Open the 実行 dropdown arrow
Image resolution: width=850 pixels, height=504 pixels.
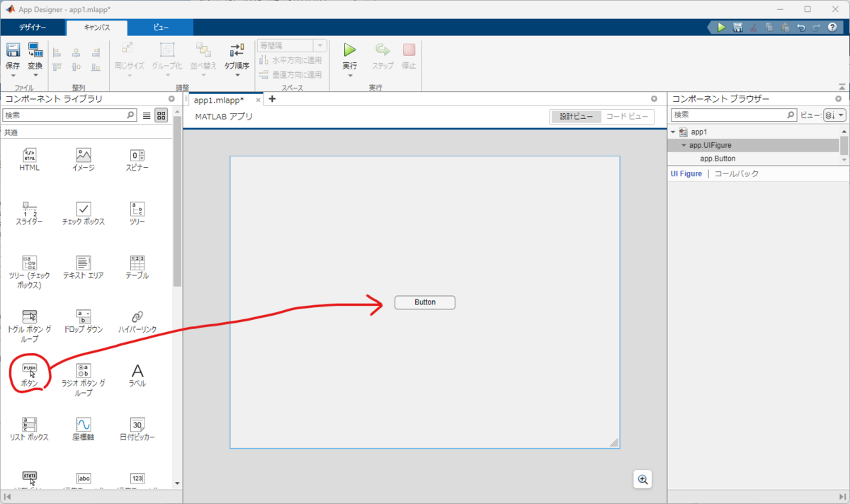tap(350, 75)
